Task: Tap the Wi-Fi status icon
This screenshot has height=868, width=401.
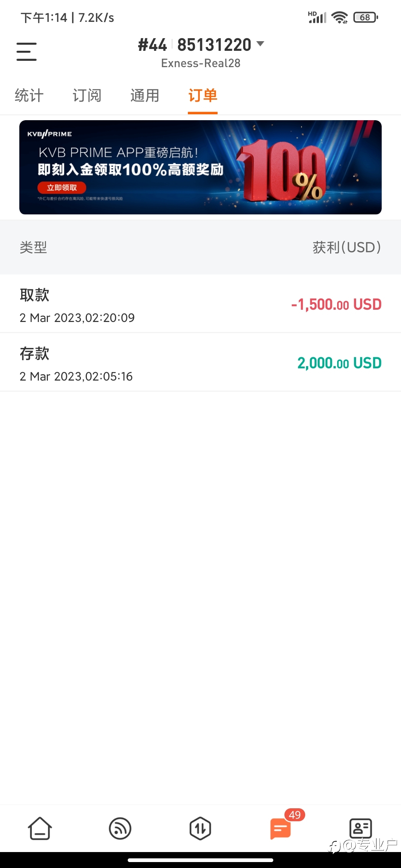Action: pyautogui.click(x=339, y=17)
